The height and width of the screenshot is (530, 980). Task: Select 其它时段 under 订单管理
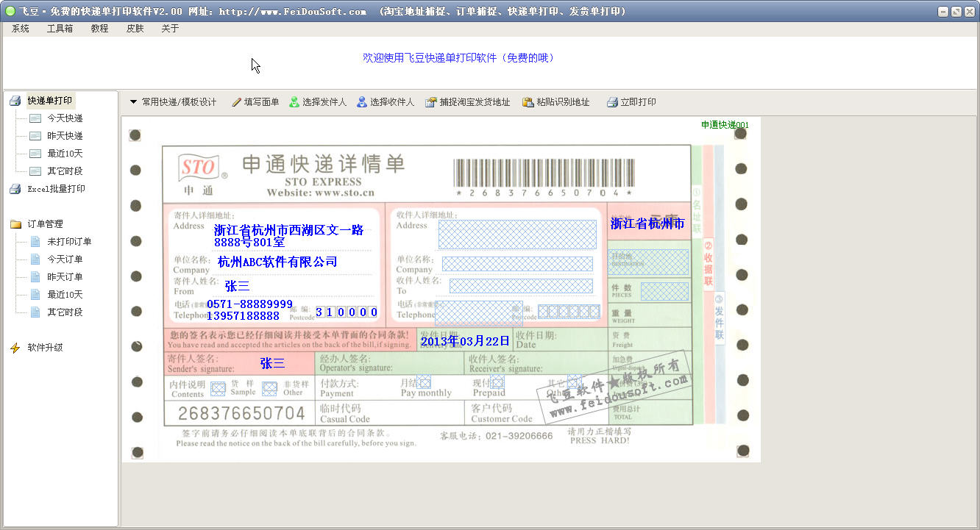coord(65,312)
